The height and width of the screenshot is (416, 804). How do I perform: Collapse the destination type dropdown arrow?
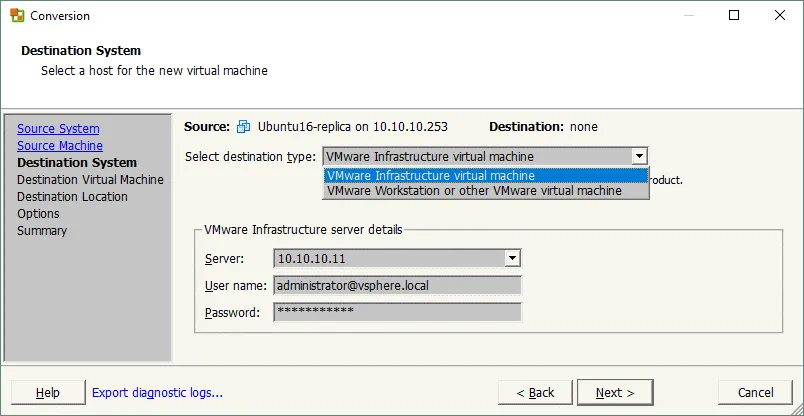click(x=639, y=156)
